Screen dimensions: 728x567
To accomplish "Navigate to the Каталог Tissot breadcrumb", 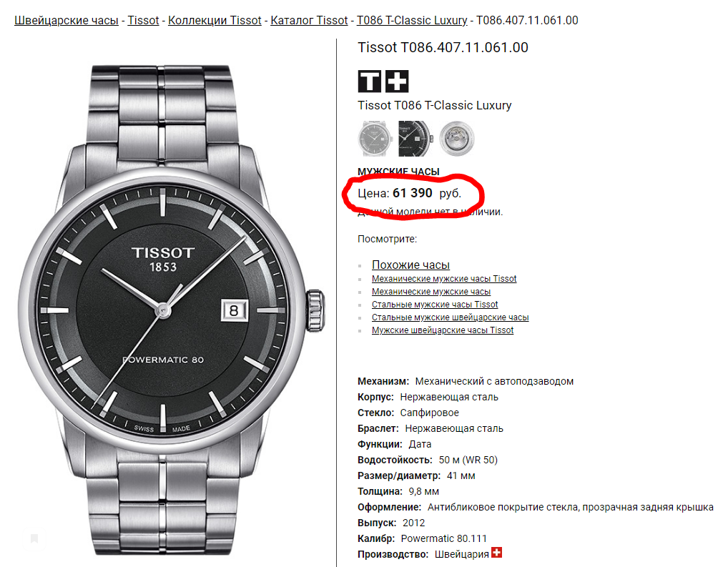I will [309, 21].
